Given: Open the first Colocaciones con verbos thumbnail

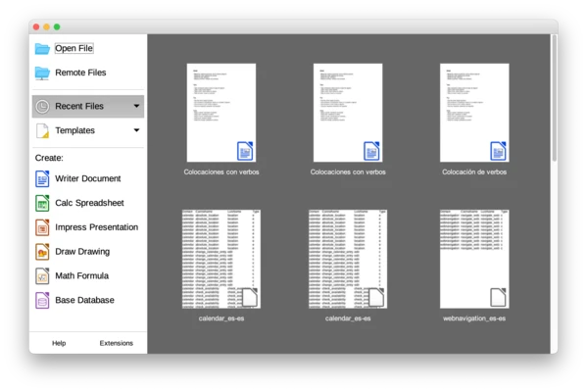Looking at the screenshot, I should coord(221,113).
